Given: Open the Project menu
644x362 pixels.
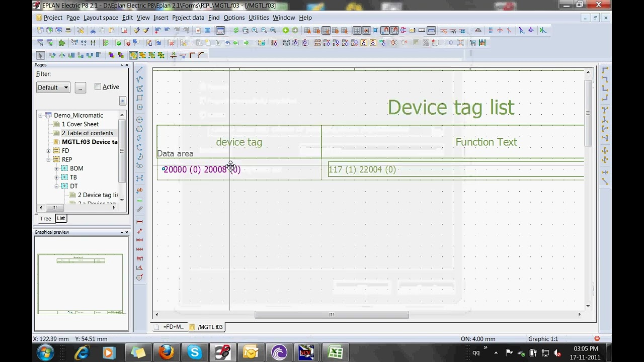Looking at the screenshot, I should [x=53, y=18].
